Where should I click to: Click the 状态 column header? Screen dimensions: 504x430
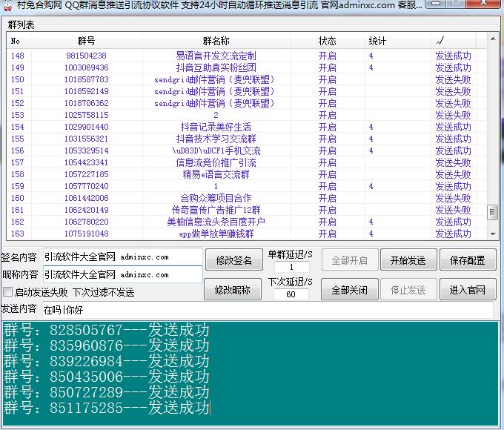[x=327, y=41]
